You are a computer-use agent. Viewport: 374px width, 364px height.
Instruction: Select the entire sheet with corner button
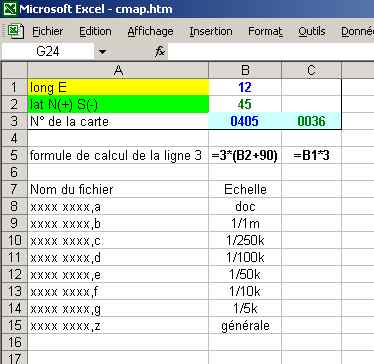(x=14, y=70)
